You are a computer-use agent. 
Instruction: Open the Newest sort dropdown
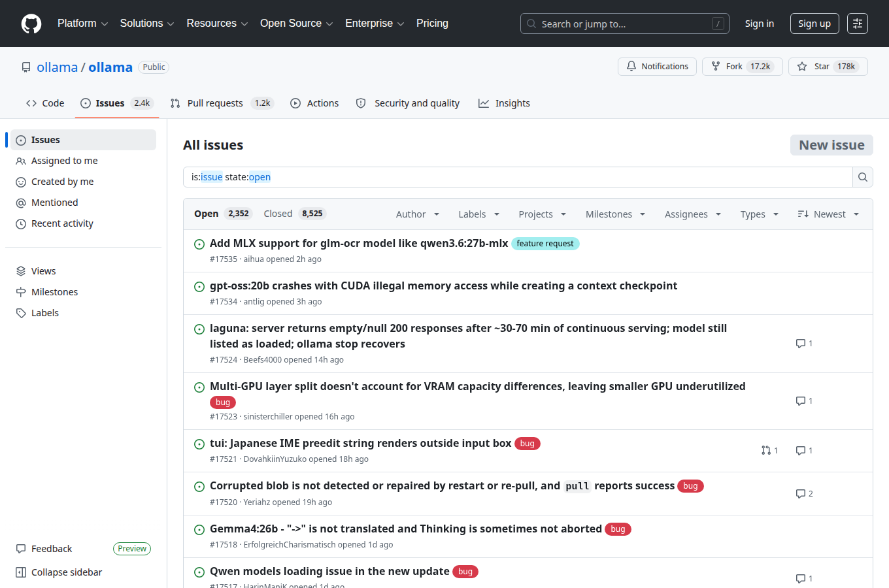pos(828,214)
